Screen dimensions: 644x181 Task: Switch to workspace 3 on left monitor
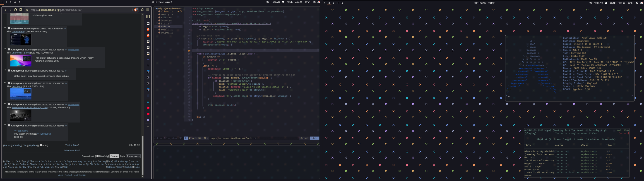10,2
